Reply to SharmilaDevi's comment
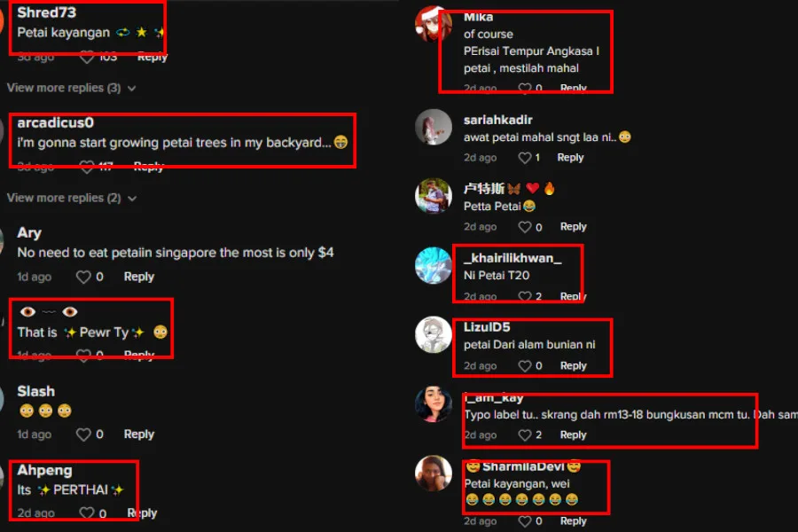This screenshot has width=798, height=532. click(573, 521)
